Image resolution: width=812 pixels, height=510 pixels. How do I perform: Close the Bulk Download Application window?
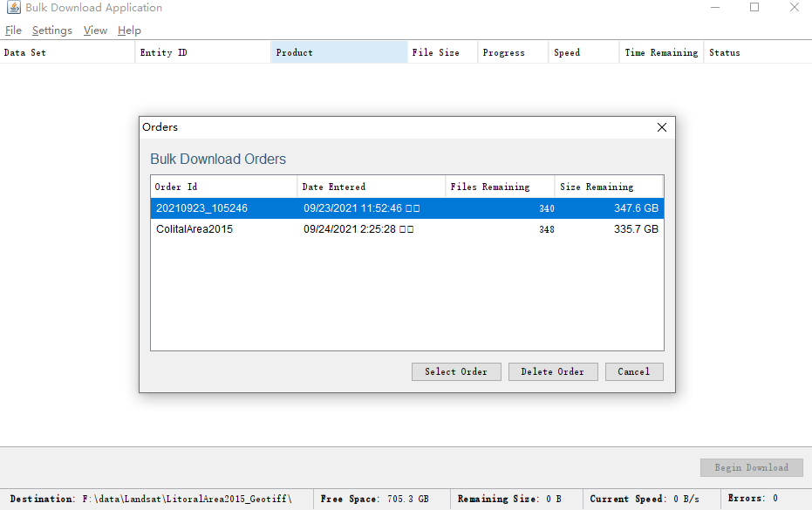coord(795,7)
